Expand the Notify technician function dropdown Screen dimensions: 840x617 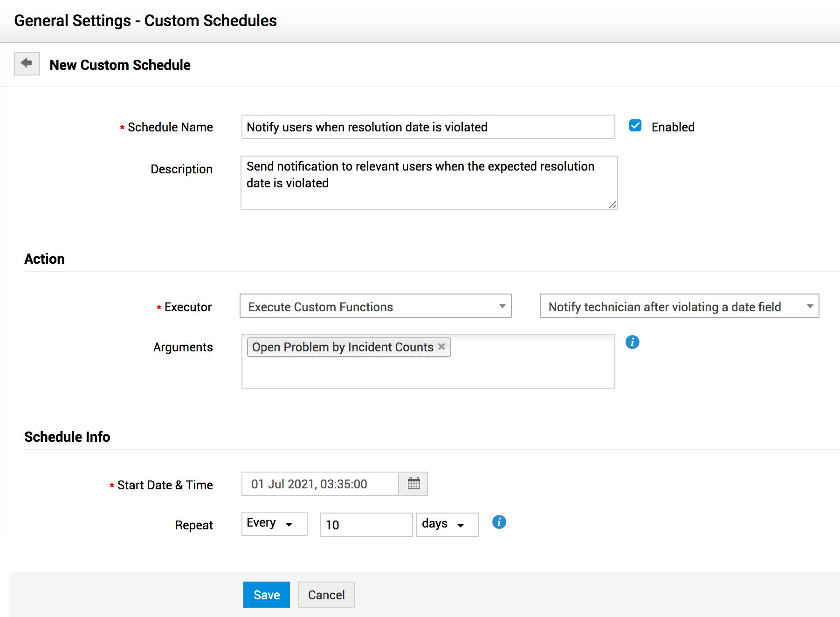click(679, 306)
